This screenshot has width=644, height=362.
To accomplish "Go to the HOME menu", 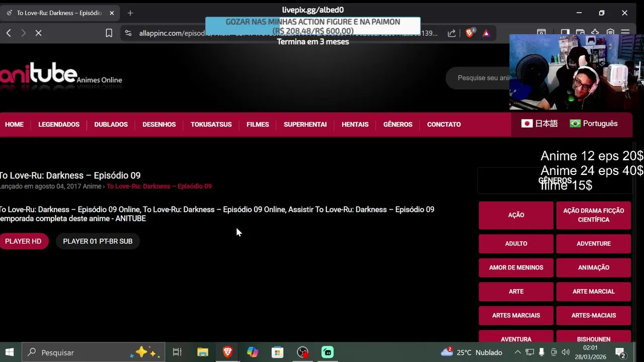I will click(x=14, y=125).
